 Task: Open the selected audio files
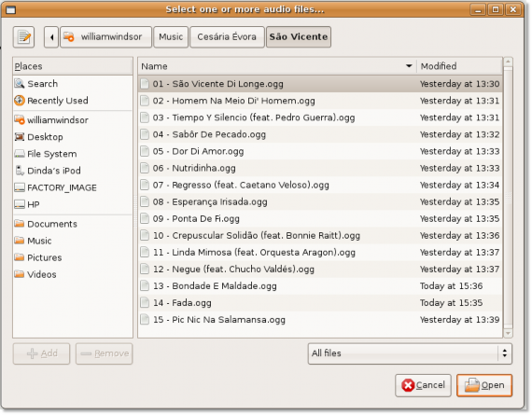click(x=484, y=385)
